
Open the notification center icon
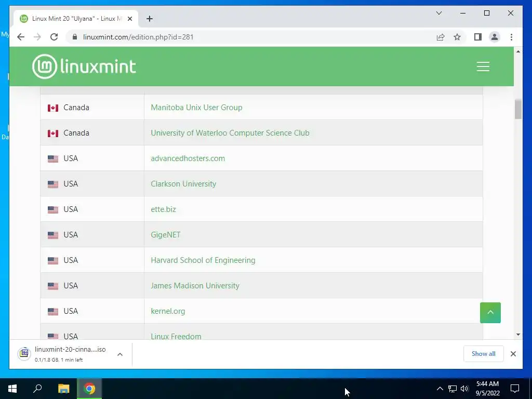(515, 389)
